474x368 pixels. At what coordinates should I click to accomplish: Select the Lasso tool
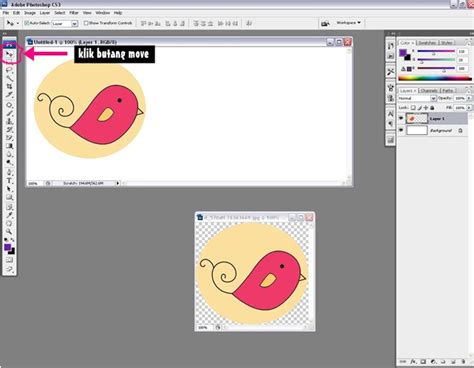pos(10,70)
